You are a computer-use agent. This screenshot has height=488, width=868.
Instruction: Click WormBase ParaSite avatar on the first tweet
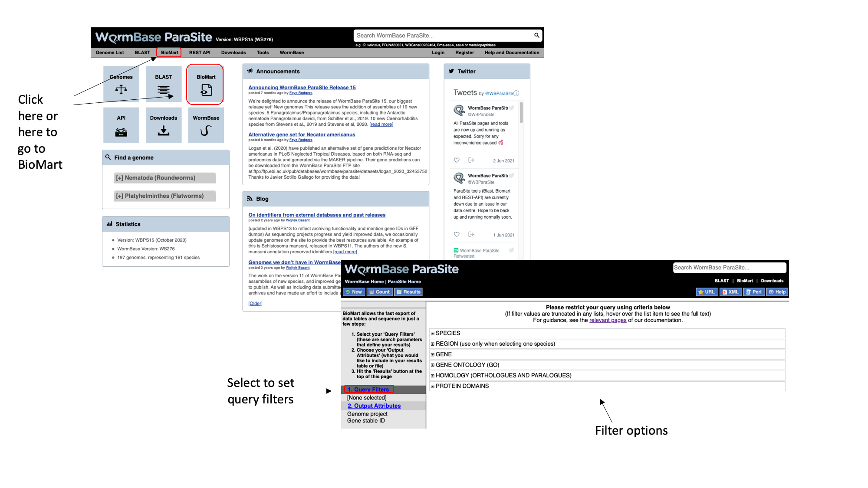(x=459, y=110)
